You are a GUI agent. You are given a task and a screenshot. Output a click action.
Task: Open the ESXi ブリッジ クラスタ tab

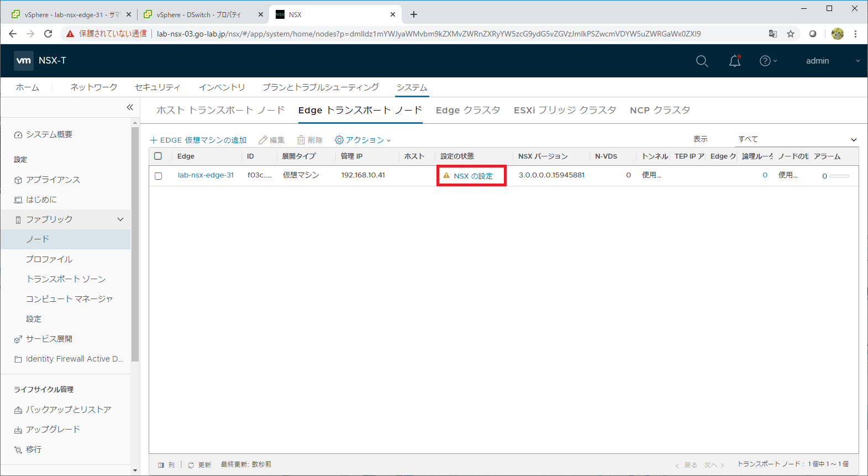(565, 110)
